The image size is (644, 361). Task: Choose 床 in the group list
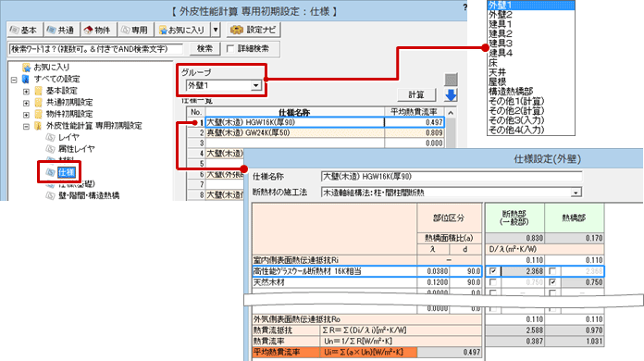(x=493, y=63)
